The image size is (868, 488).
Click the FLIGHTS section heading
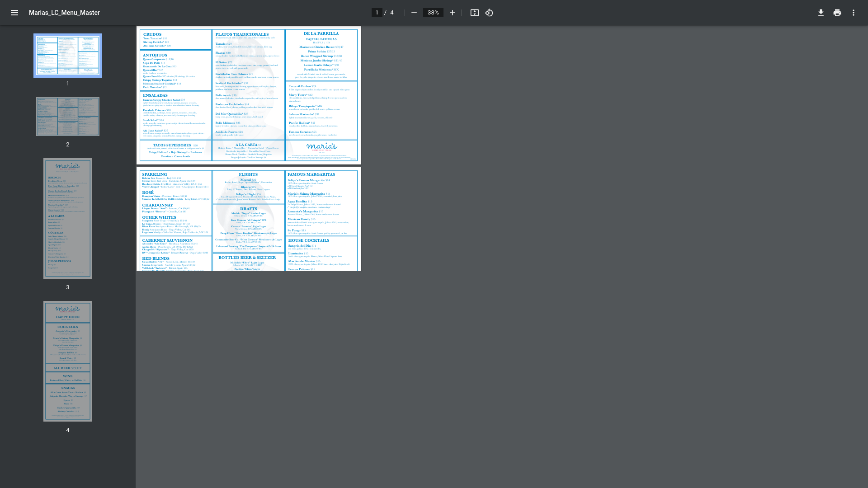coord(248,174)
